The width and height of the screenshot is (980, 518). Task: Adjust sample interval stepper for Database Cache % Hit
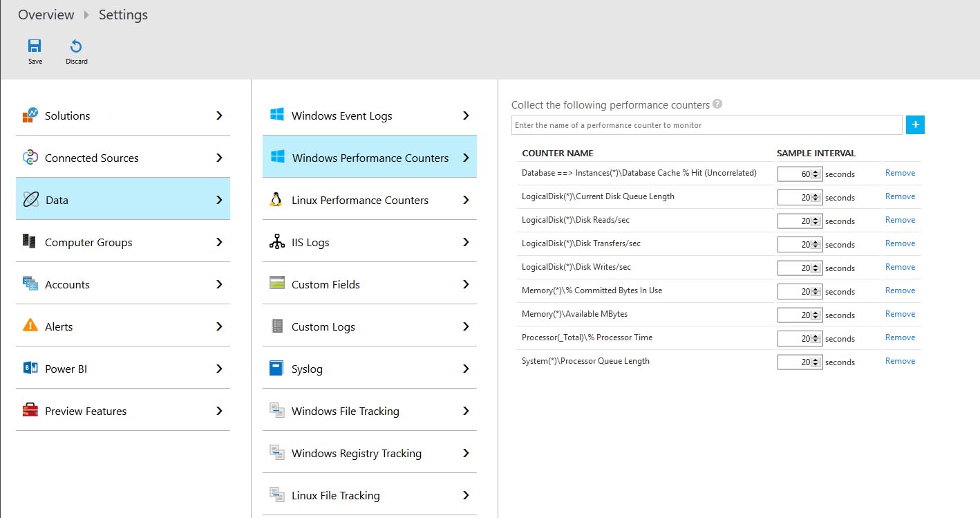click(x=816, y=174)
